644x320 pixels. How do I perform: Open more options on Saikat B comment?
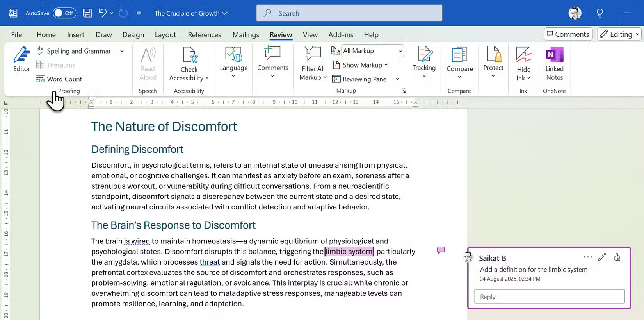coord(587,257)
